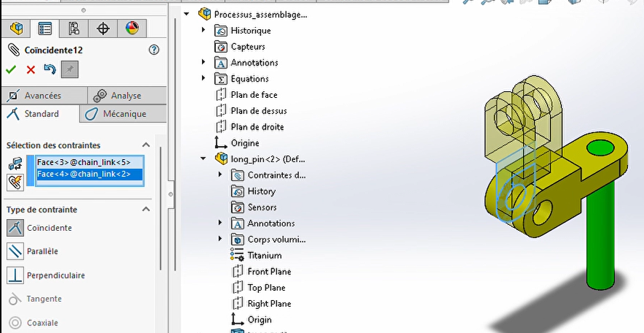Image resolution: width=644 pixels, height=333 pixels.
Task: Open the ConfigurationManager tab
Action: (74, 28)
